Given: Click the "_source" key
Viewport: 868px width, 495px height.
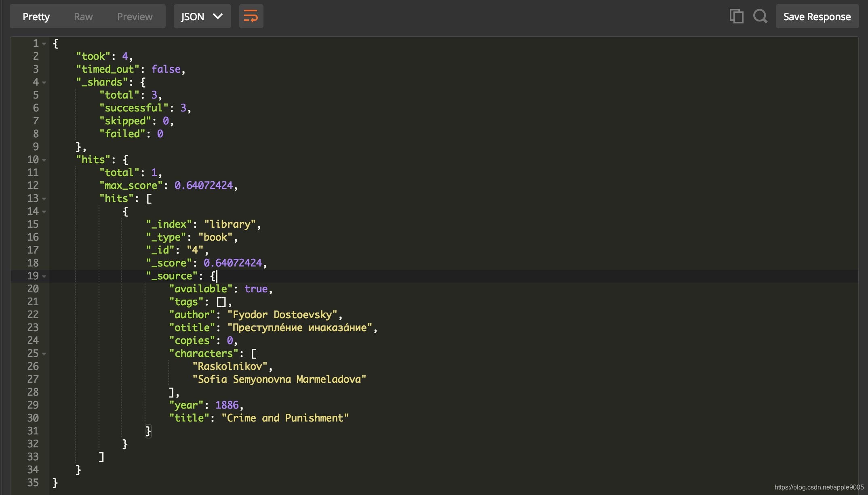Looking at the screenshot, I should click(x=172, y=276).
